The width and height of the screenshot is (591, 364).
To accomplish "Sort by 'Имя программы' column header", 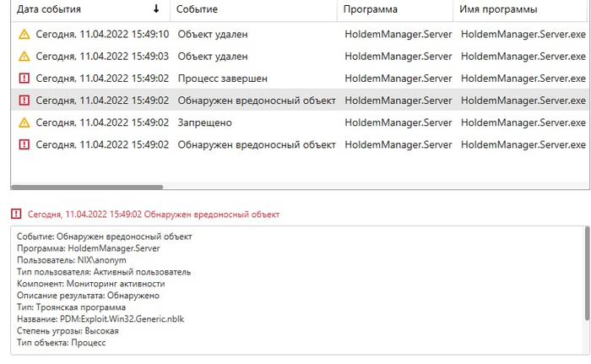I will [x=498, y=9].
